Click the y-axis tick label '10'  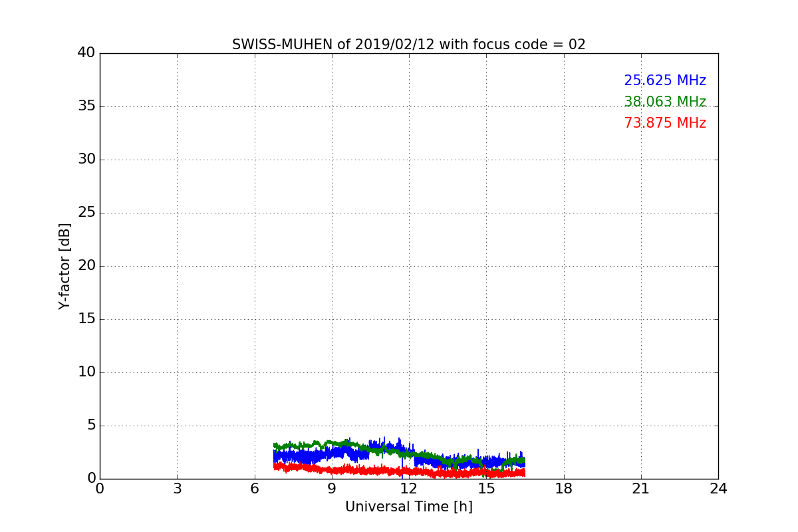86,372
